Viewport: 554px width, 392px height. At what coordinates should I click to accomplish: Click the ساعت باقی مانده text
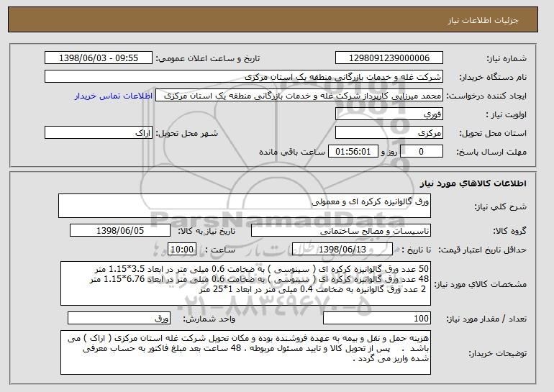click(x=292, y=152)
